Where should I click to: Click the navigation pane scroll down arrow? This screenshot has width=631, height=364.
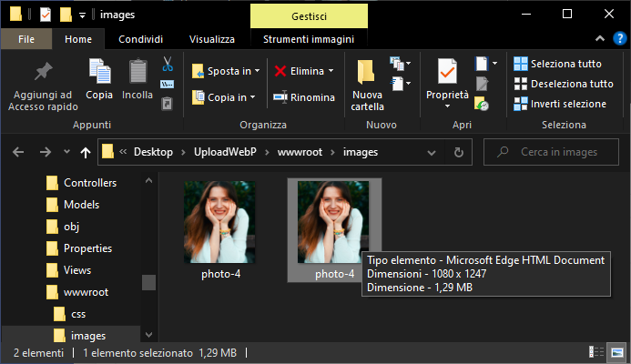[x=149, y=335]
